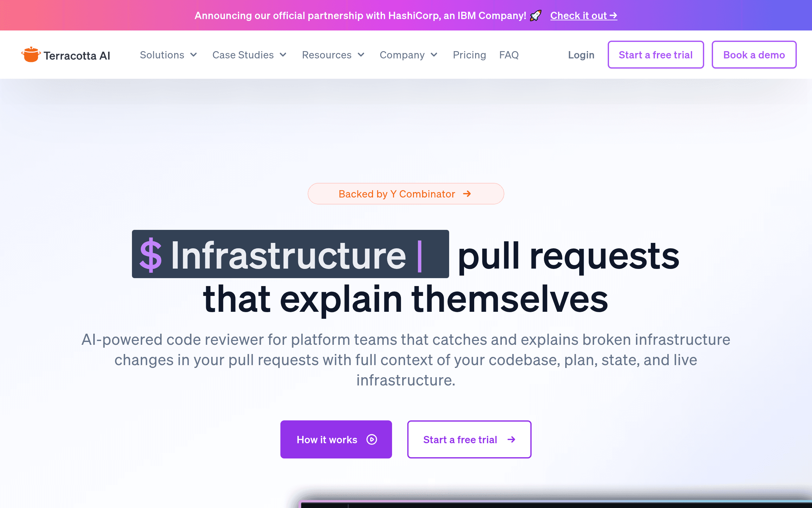Click the How it works button
Screen dimensions: 812x508
tap(336, 439)
